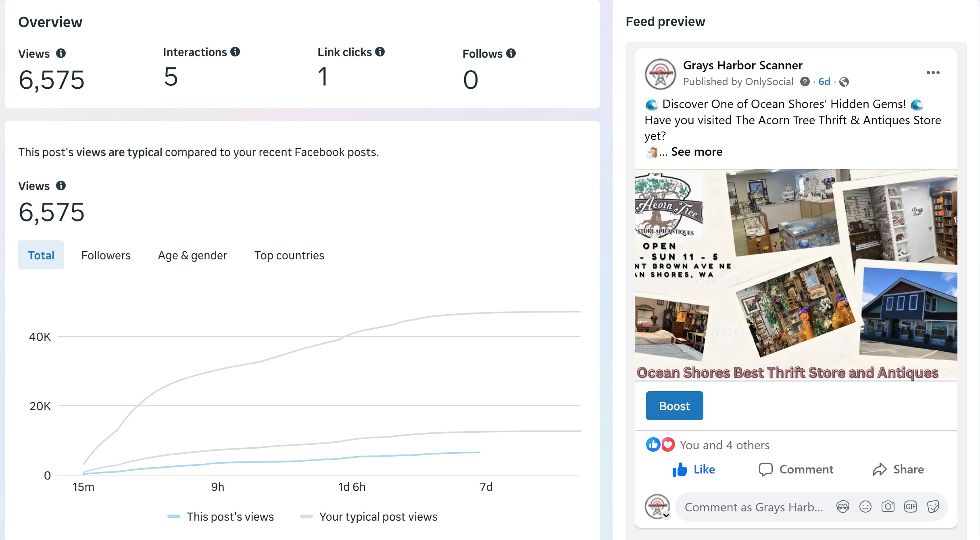
Task: Click the Comment as Grays Harbor field
Action: point(754,507)
